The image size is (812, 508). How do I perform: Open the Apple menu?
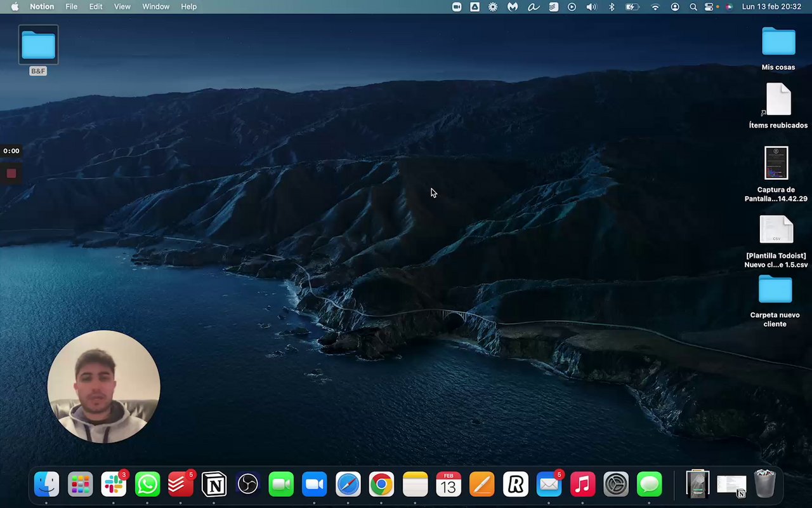(x=15, y=6)
